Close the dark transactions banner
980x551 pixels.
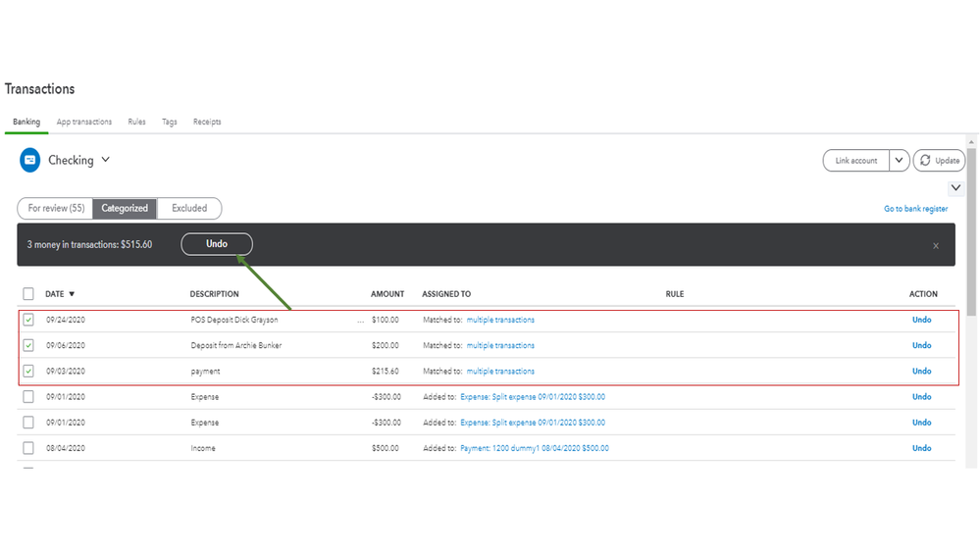(x=936, y=245)
